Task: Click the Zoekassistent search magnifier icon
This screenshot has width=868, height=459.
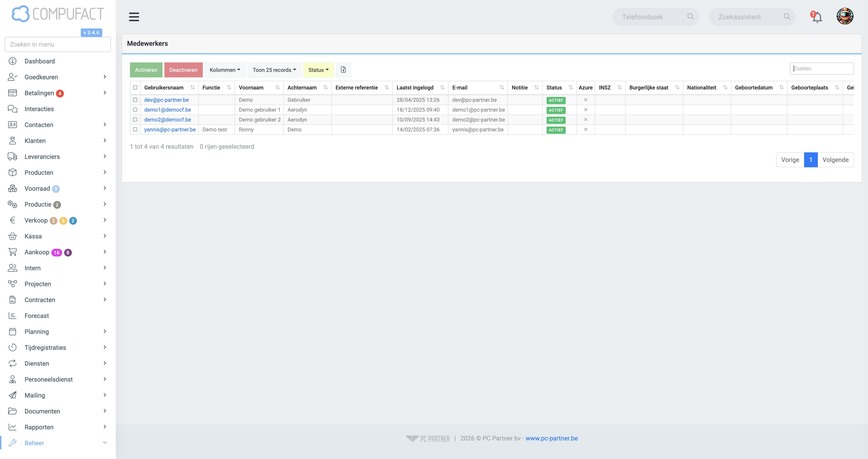Action: (787, 17)
